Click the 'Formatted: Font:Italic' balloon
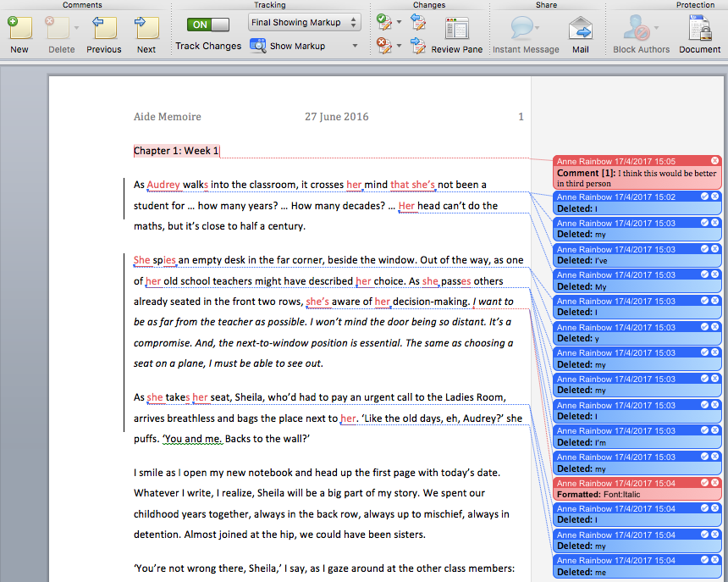The height and width of the screenshot is (582, 728). click(637, 489)
